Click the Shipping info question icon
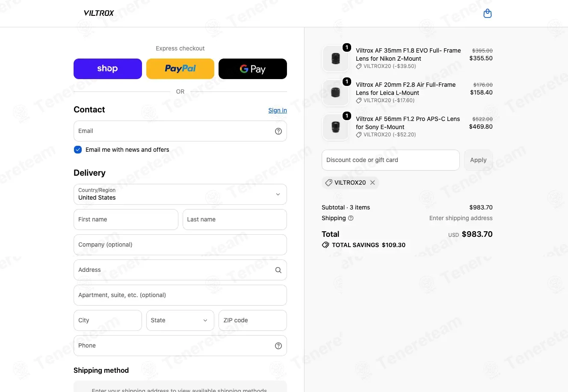 tap(351, 218)
